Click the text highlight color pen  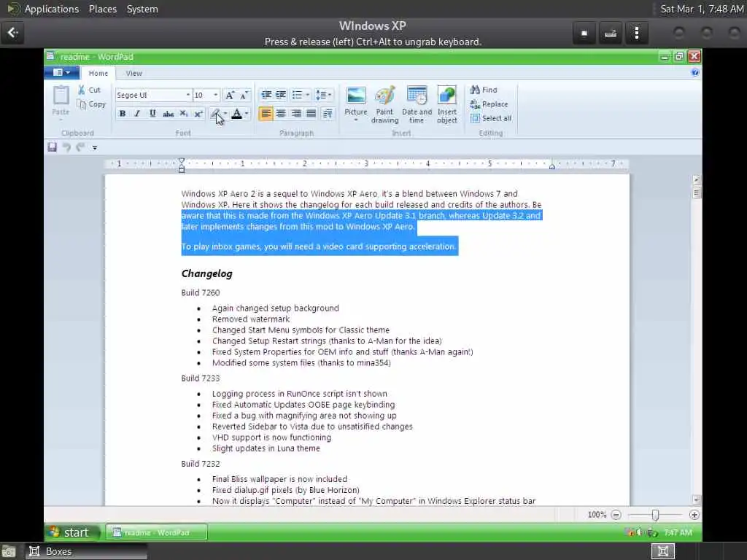coord(215,114)
